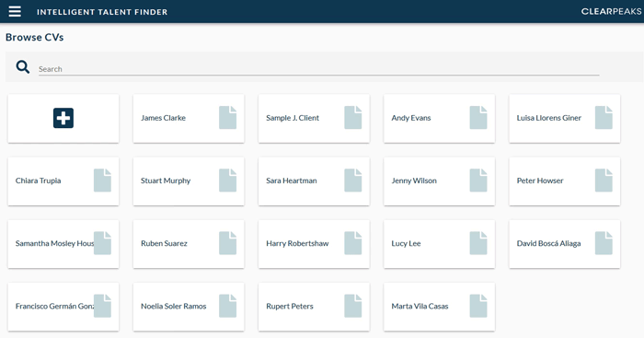Select the Stuart Murphy name text
The width and height of the screenshot is (644, 338).
[x=166, y=181]
